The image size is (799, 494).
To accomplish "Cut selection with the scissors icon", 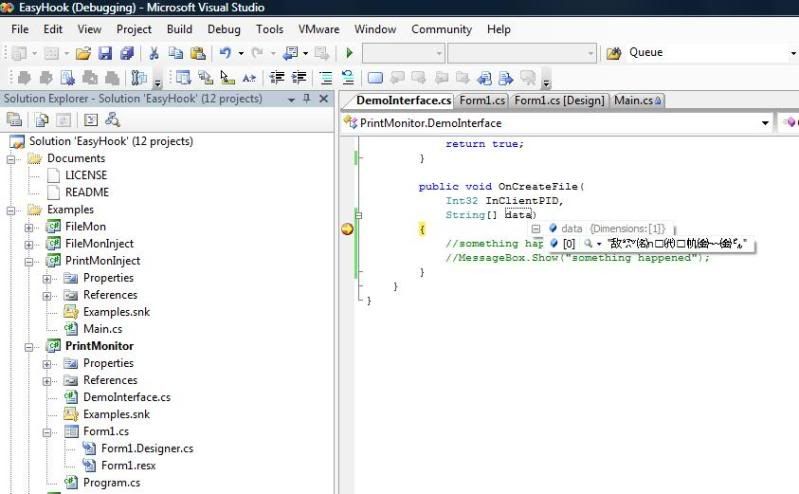I will pyautogui.click(x=153, y=53).
